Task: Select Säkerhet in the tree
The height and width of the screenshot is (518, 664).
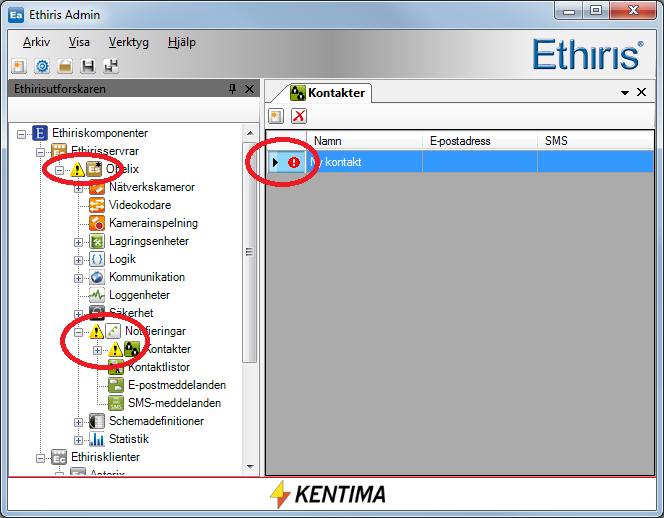Action: coord(131,313)
